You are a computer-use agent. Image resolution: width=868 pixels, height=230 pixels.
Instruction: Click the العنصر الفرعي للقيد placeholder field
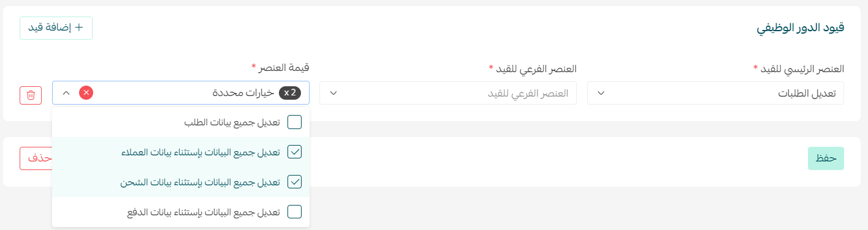pyautogui.click(x=448, y=93)
